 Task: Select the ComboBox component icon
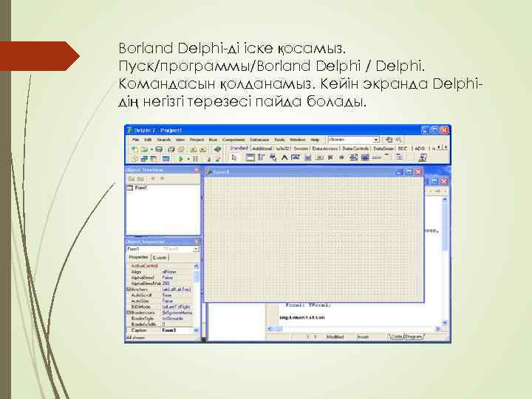pos(365,157)
